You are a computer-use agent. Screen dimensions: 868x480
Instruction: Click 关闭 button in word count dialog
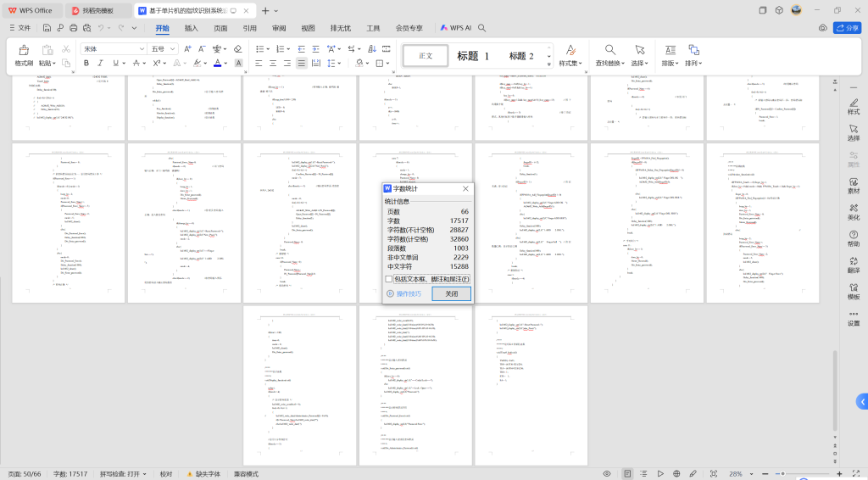pos(452,294)
